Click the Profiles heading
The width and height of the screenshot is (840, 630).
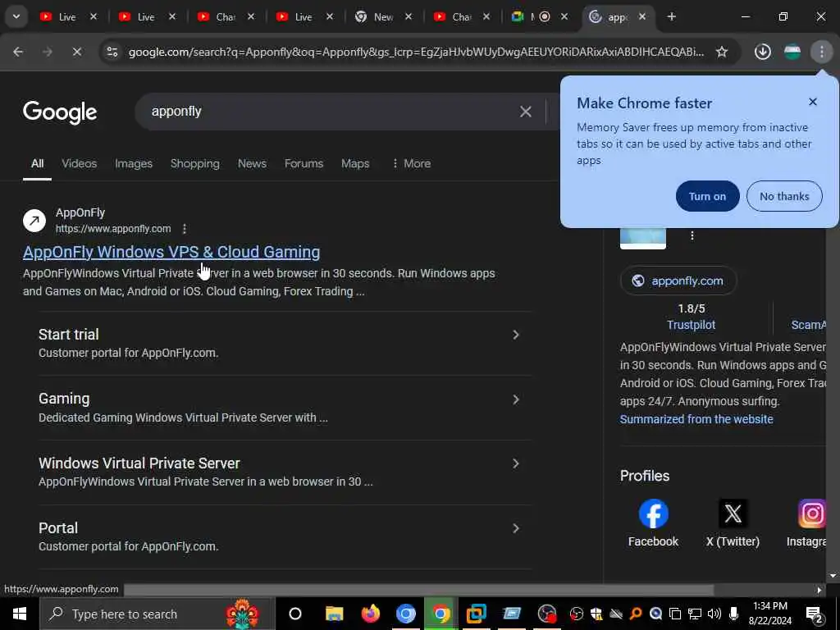[645, 476]
